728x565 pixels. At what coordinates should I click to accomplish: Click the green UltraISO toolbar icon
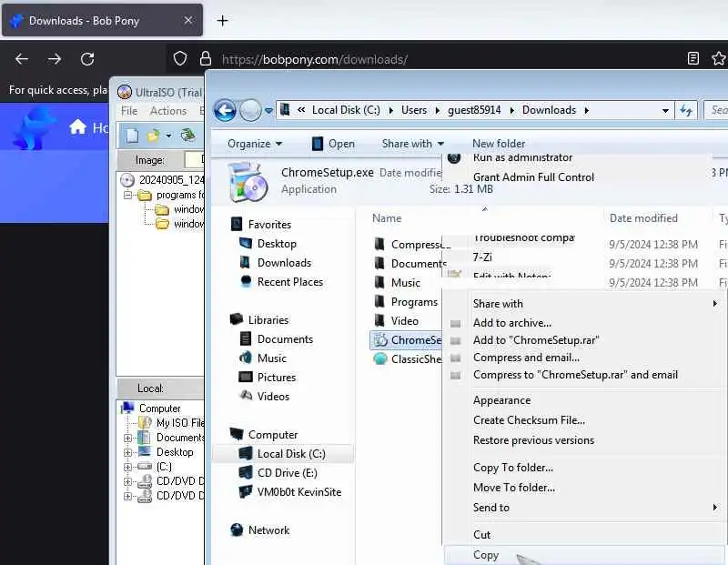tap(187, 135)
